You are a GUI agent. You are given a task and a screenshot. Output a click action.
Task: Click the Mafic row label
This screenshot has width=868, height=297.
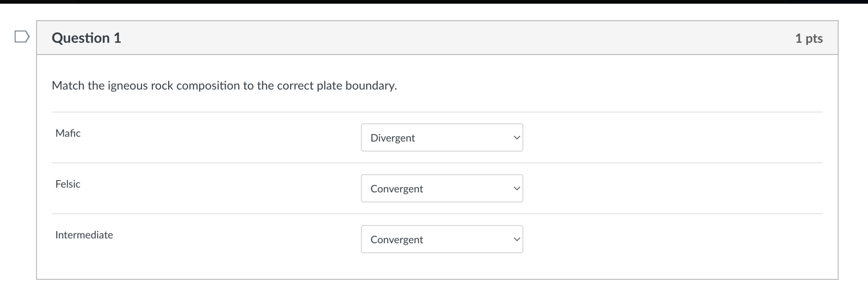coord(68,133)
